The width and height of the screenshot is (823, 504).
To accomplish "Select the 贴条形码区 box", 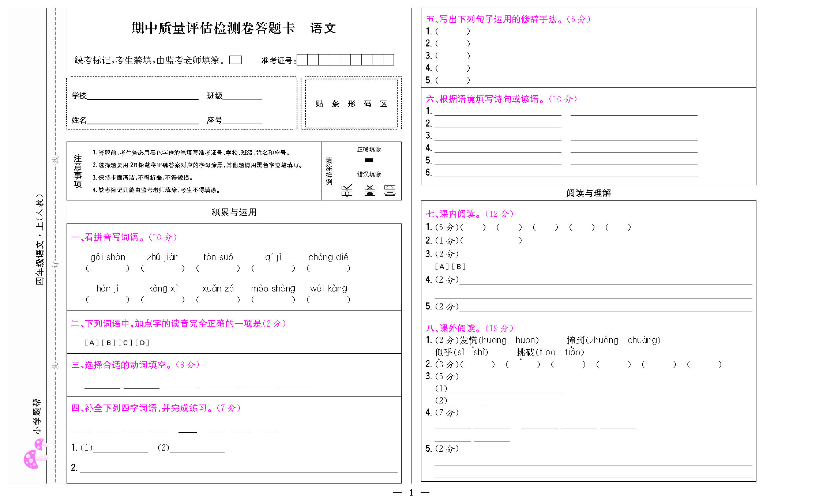I will coord(351,104).
